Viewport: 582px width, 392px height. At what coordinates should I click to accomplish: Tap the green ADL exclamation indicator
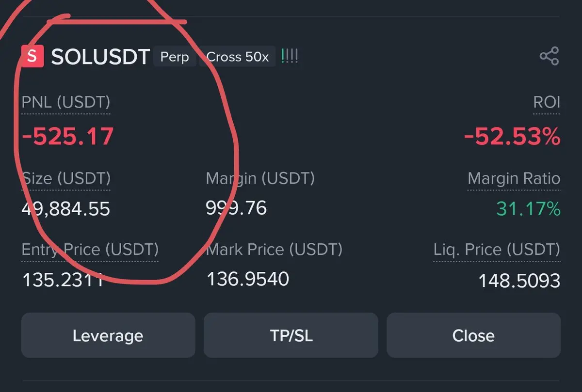pyautogui.click(x=290, y=57)
